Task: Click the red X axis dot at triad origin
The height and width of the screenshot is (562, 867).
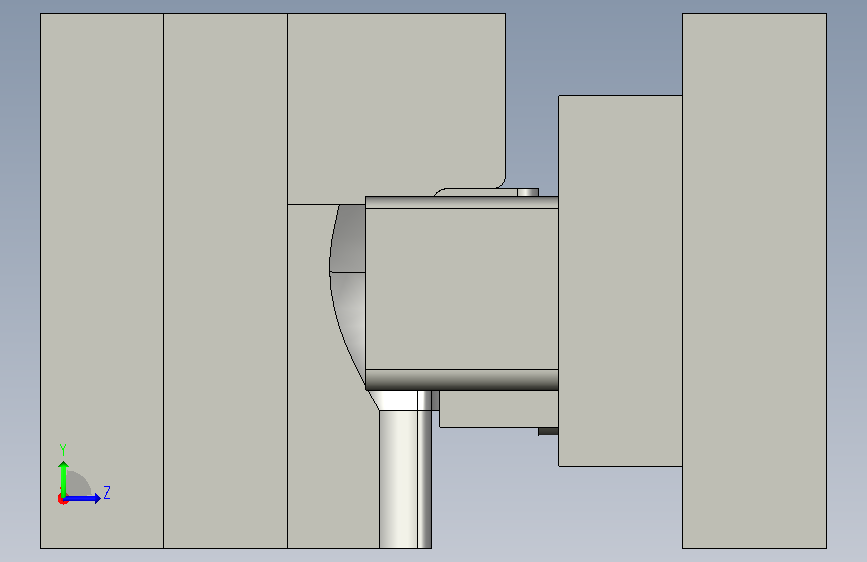Action: point(62,499)
